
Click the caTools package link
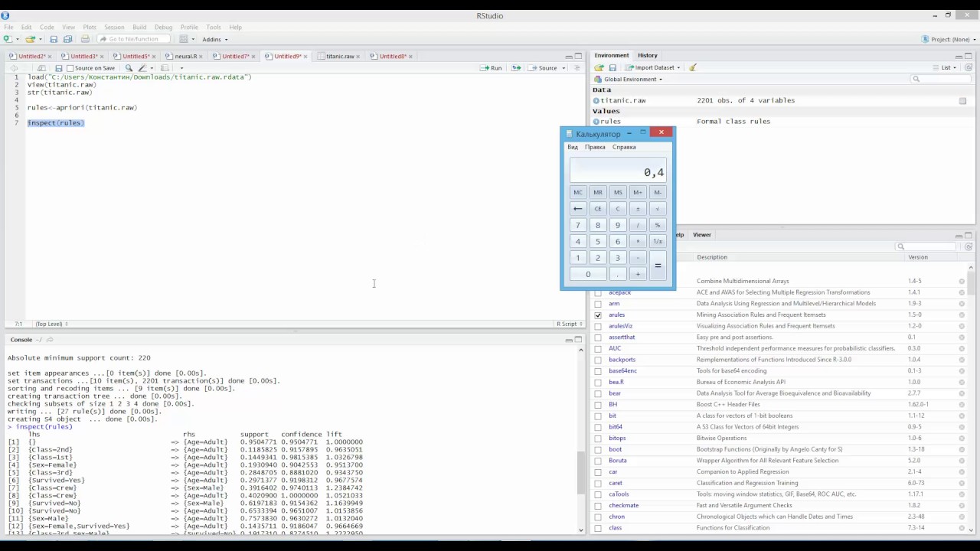[x=619, y=494]
